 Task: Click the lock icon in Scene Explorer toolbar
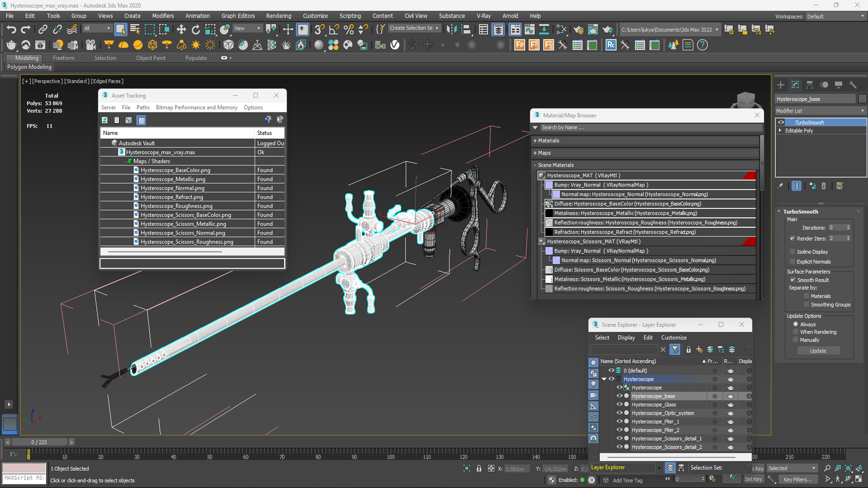(x=689, y=349)
